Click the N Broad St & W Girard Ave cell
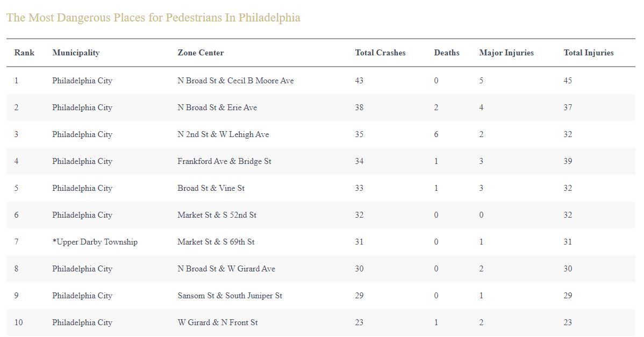 point(226,269)
